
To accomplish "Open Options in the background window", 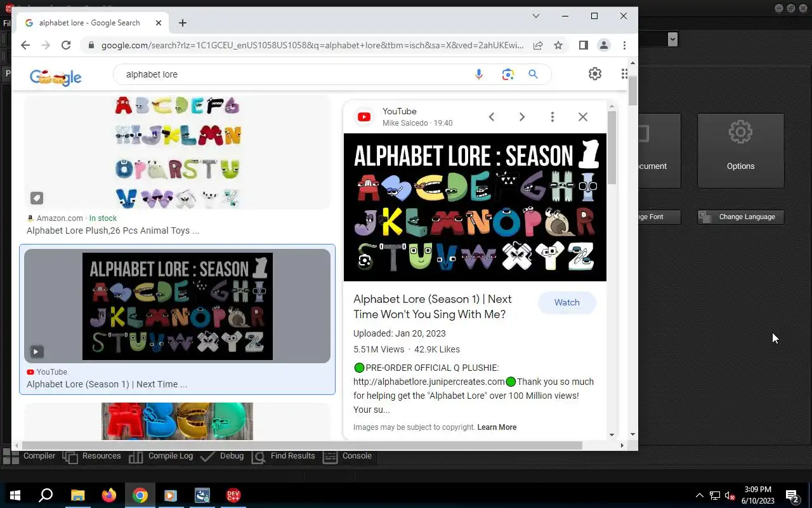I will (741, 150).
